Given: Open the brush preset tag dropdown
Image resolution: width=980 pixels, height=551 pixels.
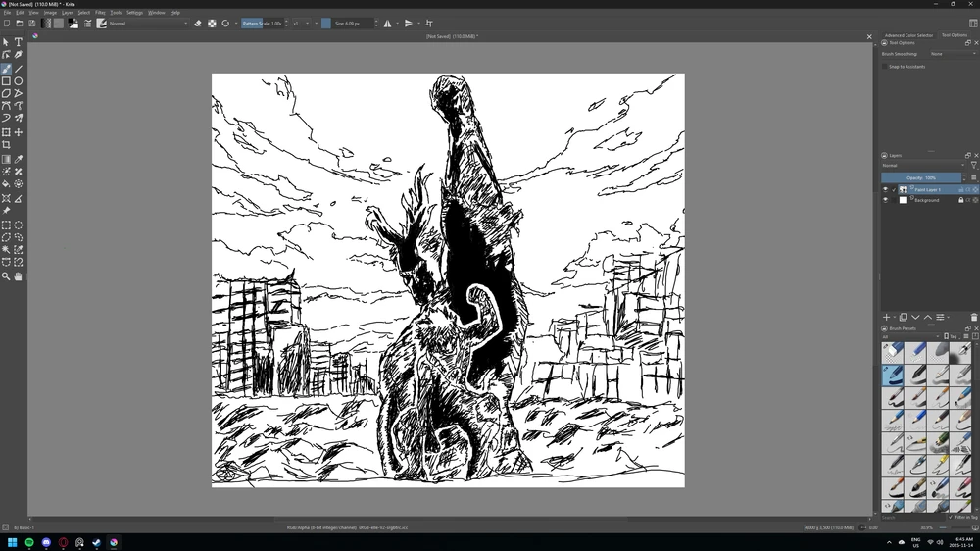Looking at the screenshot, I should coord(910,336).
